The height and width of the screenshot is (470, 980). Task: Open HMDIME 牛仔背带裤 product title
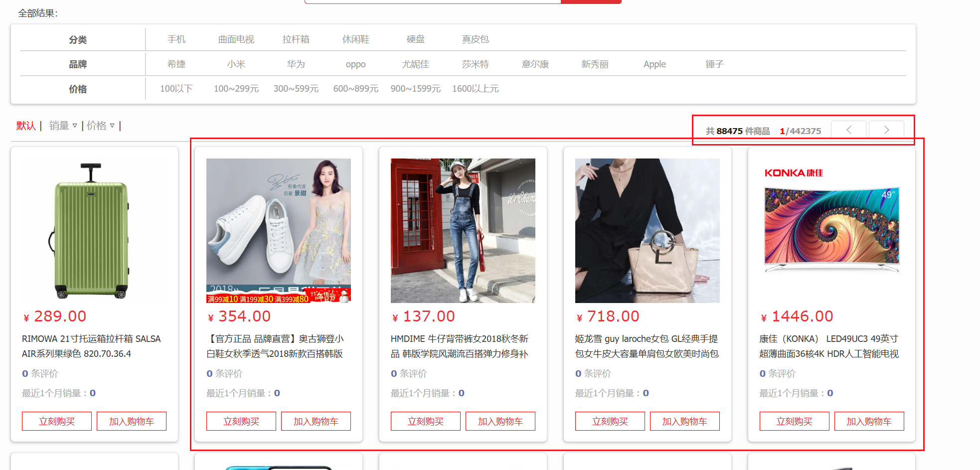[x=460, y=346]
